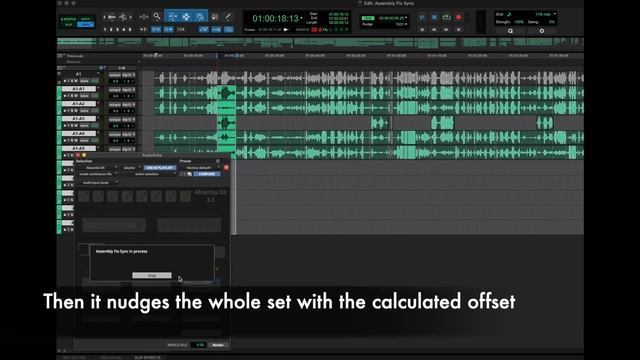The width and height of the screenshot is (640, 360).
Task: Open the main counter format dropdown arrow
Action: pos(302,18)
